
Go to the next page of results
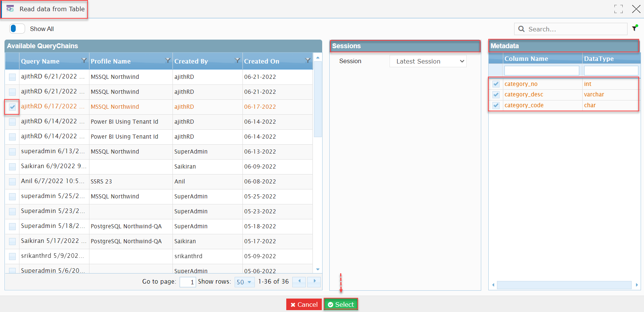[x=314, y=282]
